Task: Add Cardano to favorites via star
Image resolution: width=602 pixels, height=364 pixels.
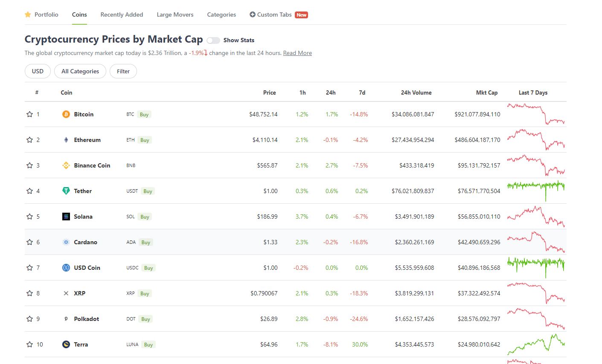Action: pyautogui.click(x=29, y=242)
